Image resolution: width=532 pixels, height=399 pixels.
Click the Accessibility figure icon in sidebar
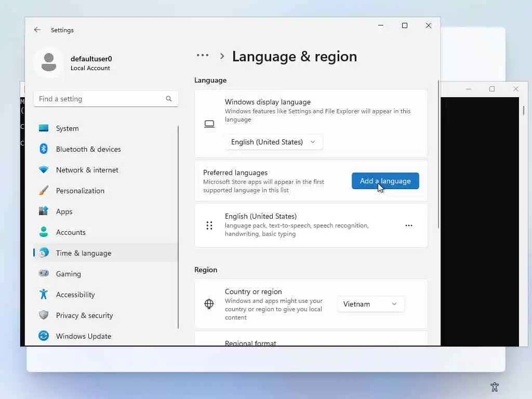tap(44, 294)
